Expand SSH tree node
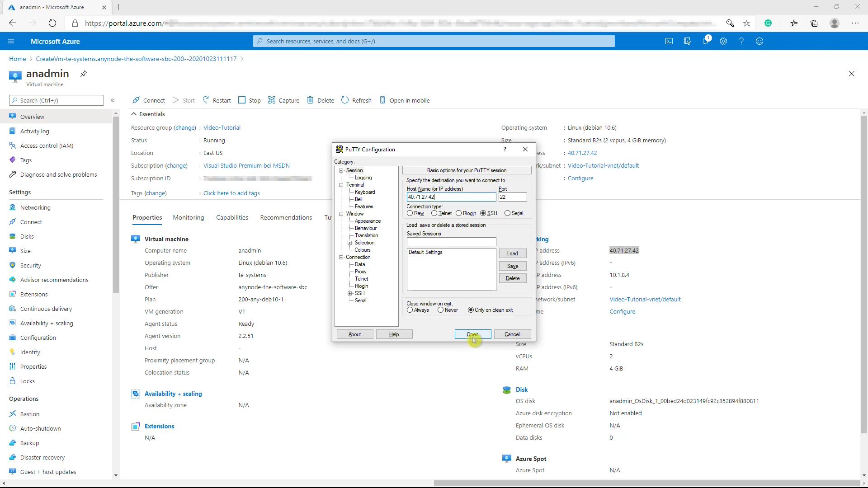Screen dimensions: 868x488 350,293
